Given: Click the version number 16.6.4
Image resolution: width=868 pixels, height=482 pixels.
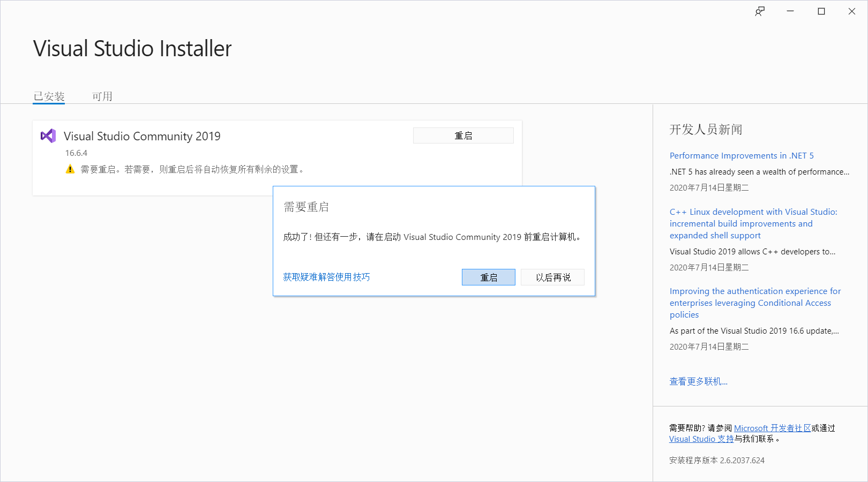Looking at the screenshot, I should coord(76,153).
